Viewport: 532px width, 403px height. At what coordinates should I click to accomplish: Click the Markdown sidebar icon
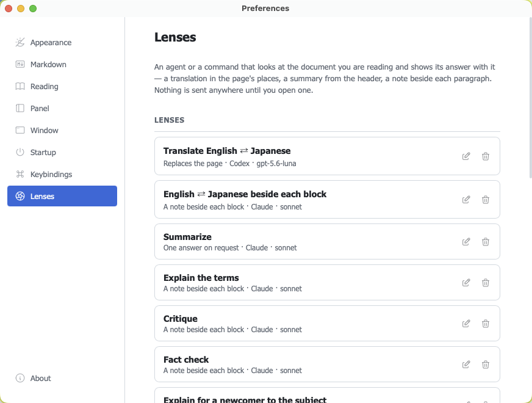point(20,64)
